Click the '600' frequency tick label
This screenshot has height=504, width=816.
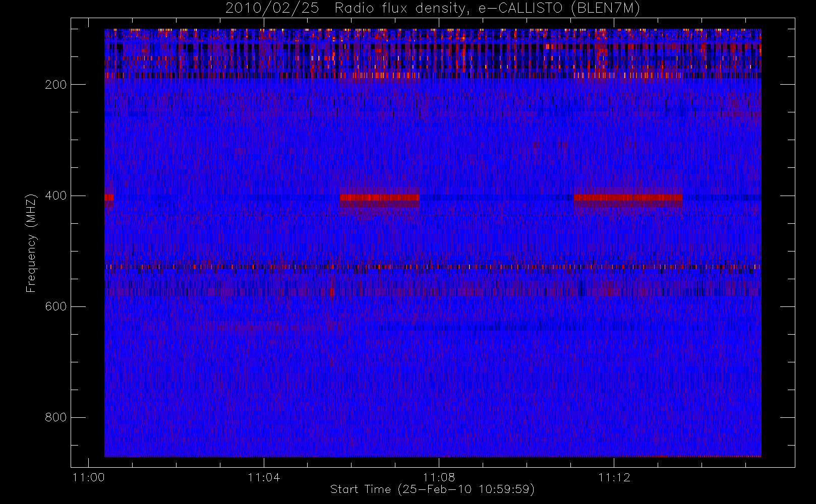55,306
